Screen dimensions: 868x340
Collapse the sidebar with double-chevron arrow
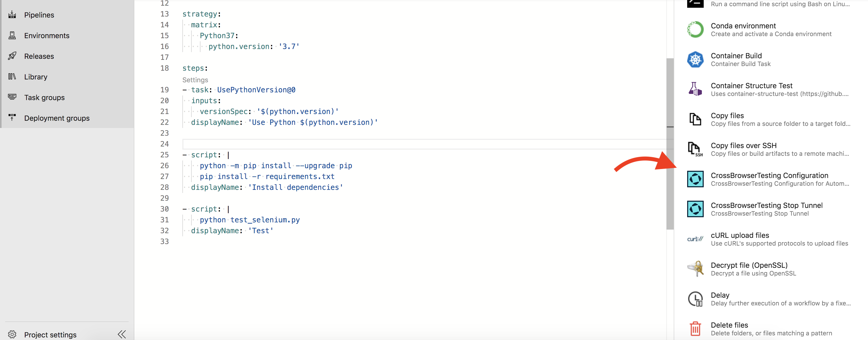pos(122,334)
